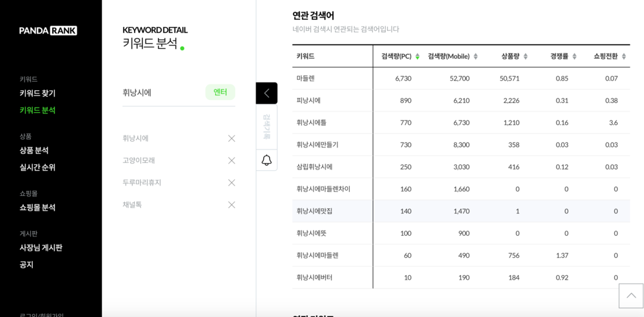This screenshot has height=317, width=644.
Task: Open the 쇼핑몰 분석 menu
Action: [x=37, y=207]
